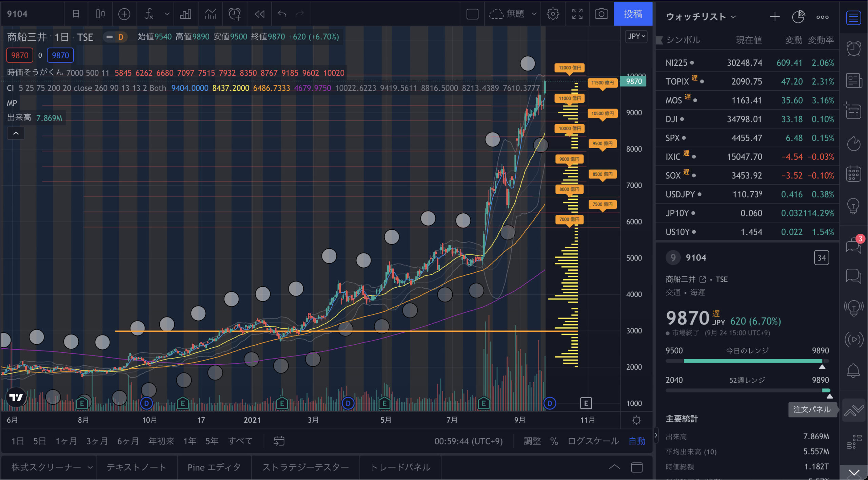Open the indicators list via the fx icon
The height and width of the screenshot is (480, 868).
pyautogui.click(x=148, y=14)
